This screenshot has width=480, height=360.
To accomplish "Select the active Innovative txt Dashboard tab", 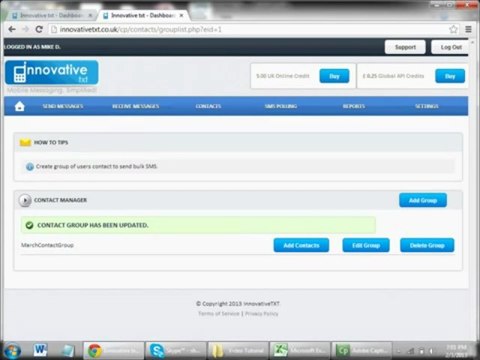I will [x=142, y=15].
